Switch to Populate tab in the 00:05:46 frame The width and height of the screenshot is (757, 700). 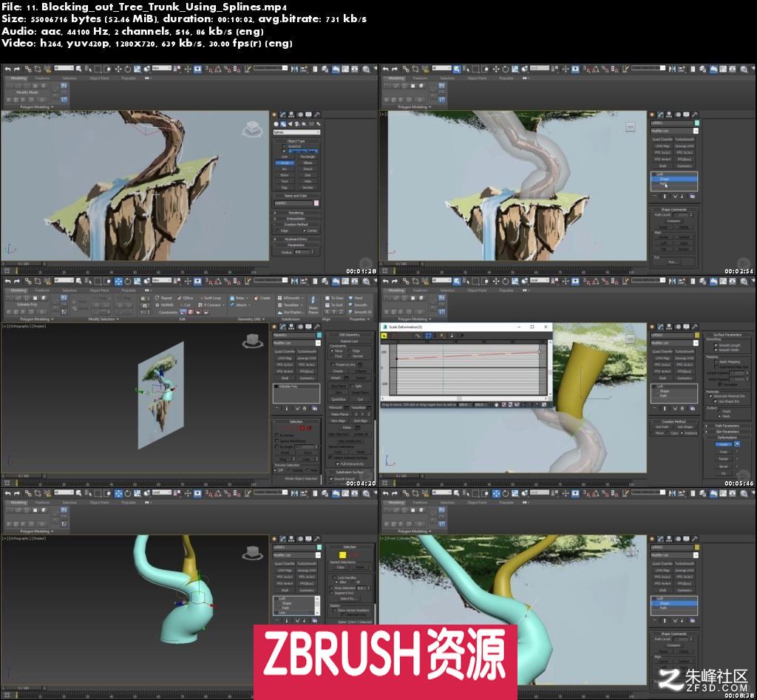pos(506,290)
